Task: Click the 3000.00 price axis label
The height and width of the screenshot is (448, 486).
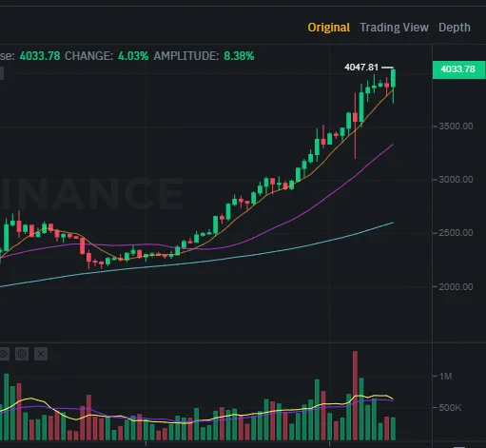Action: pyautogui.click(x=456, y=180)
